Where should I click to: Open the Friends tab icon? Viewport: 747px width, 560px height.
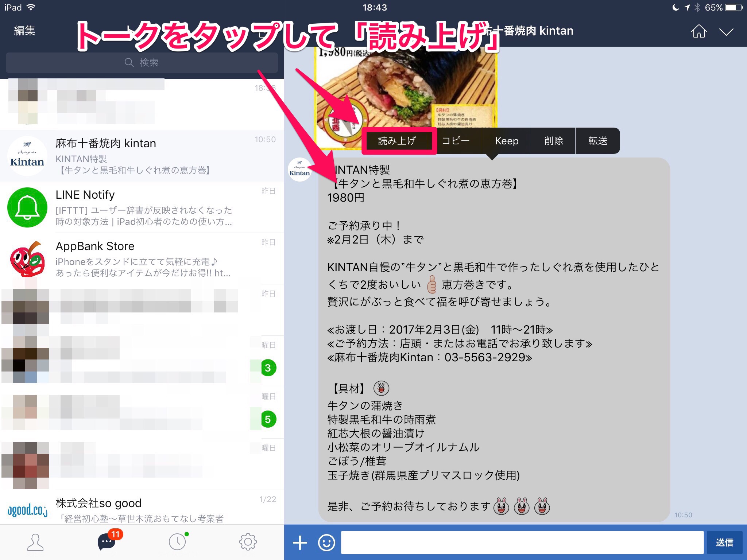[35, 542]
